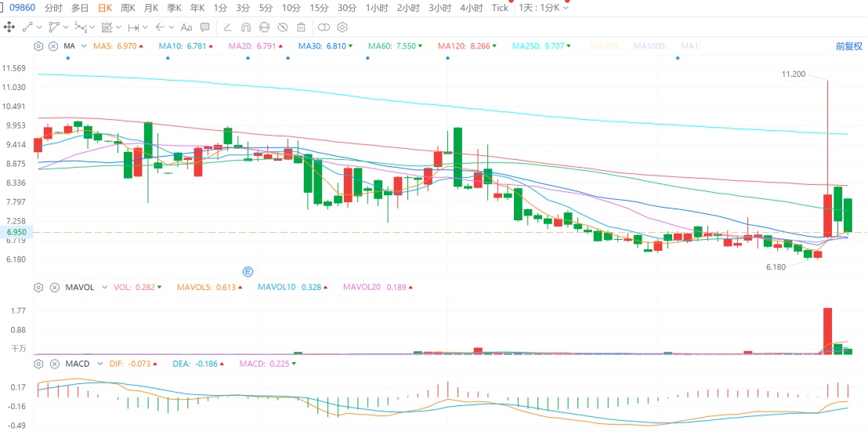Select the crosshair move cursor tool
This screenshot has width=868, height=435.
pyautogui.click(x=9, y=27)
